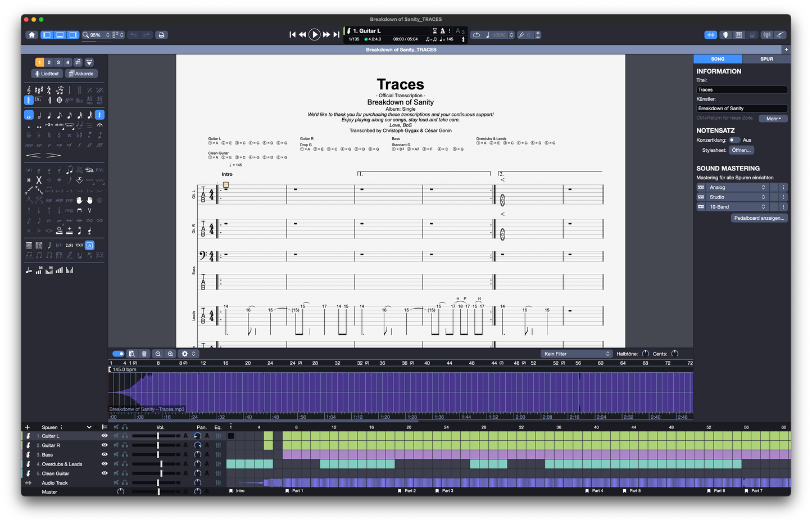Open the Kein Filter dropdown
Screen dimensions: 812x524
577,354
